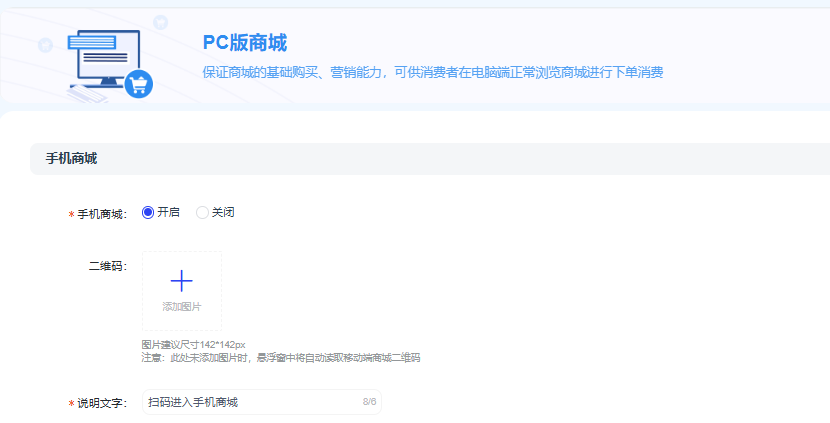Click the faint star bubble left of monitor
The width and height of the screenshot is (830, 423).
(x=44, y=45)
